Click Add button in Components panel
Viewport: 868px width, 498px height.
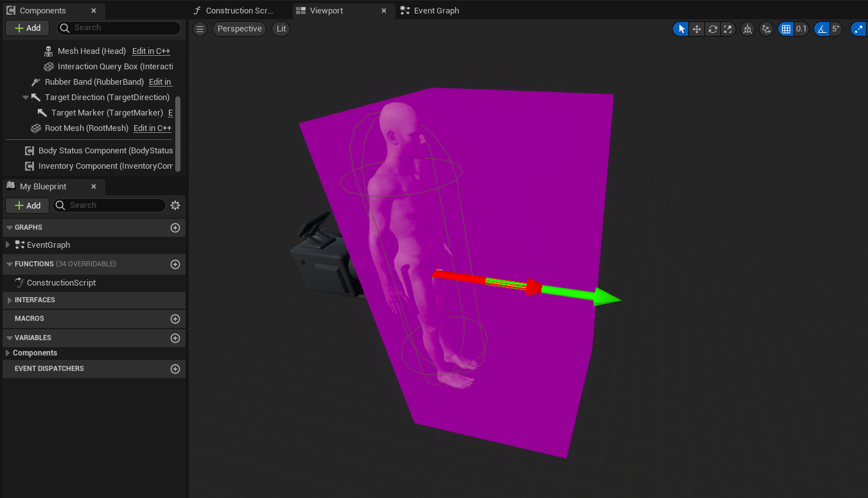pos(28,28)
